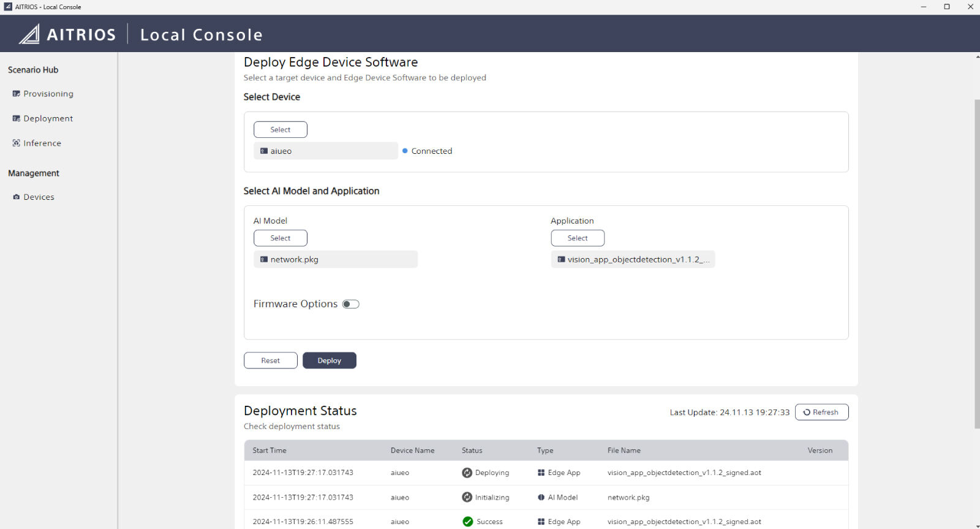Screen dimensions: 980x529
Task: Maximize the Local Console window
Action: click(x=947, y=7)
